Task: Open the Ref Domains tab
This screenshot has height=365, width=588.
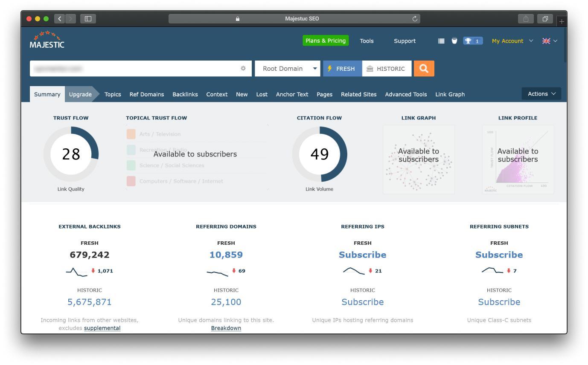Action: tap(147, 94)
